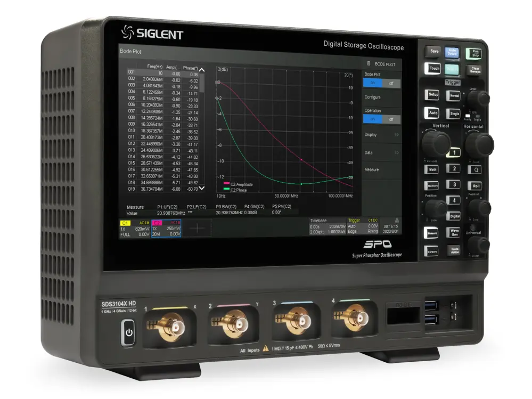Screen dimensions: 532x399
Task: Open the Trigger descriptor box
Action: (363, 226)
